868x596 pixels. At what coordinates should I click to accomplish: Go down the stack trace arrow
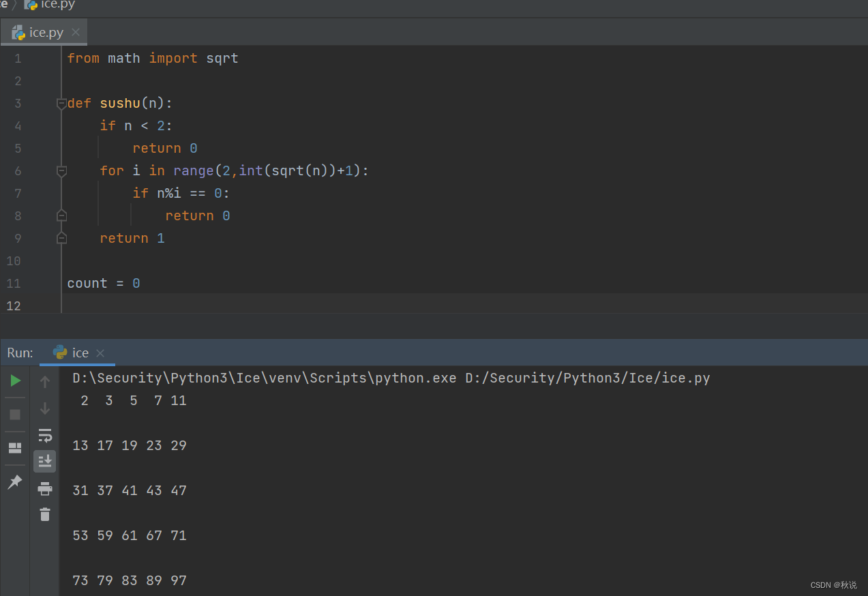coord(45,408)
